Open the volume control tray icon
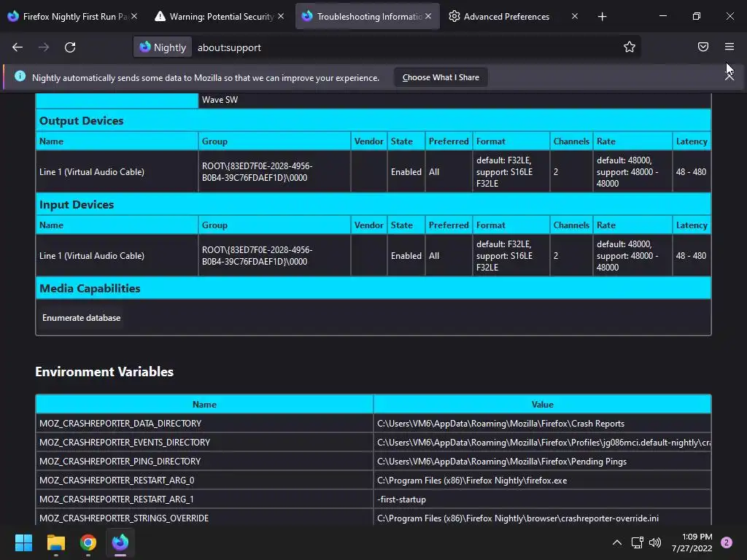This screenshot has height=560, width=747. coord(655,542)
